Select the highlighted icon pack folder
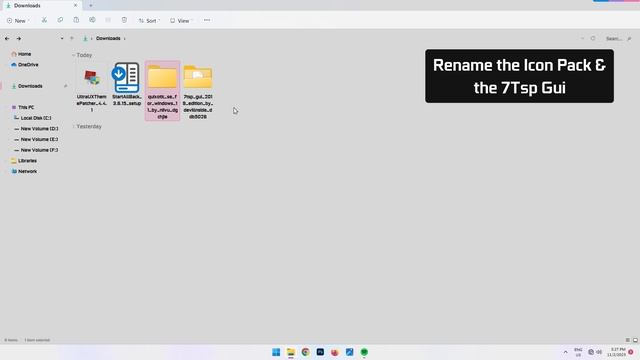Viewport: 640px width, 360px height. coord(162,91)
